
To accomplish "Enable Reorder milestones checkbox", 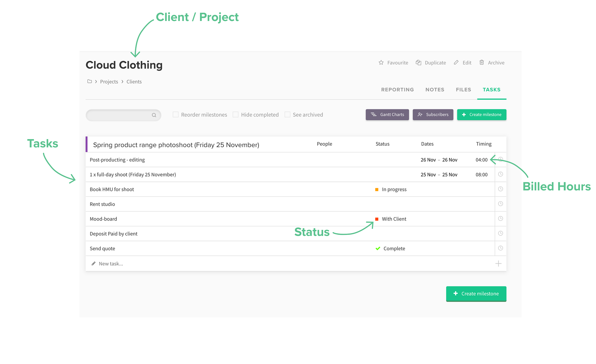I will 175,115.
